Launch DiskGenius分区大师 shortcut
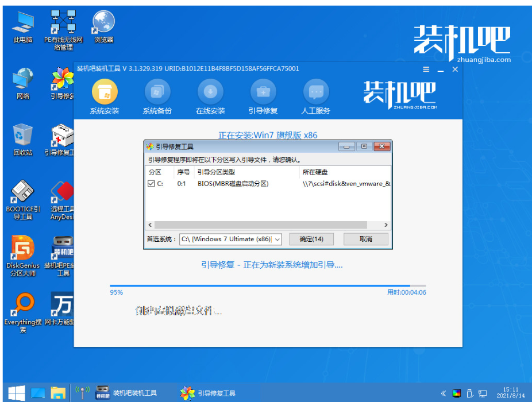Screen dimensions: 532x402 (x=23, y=257)
